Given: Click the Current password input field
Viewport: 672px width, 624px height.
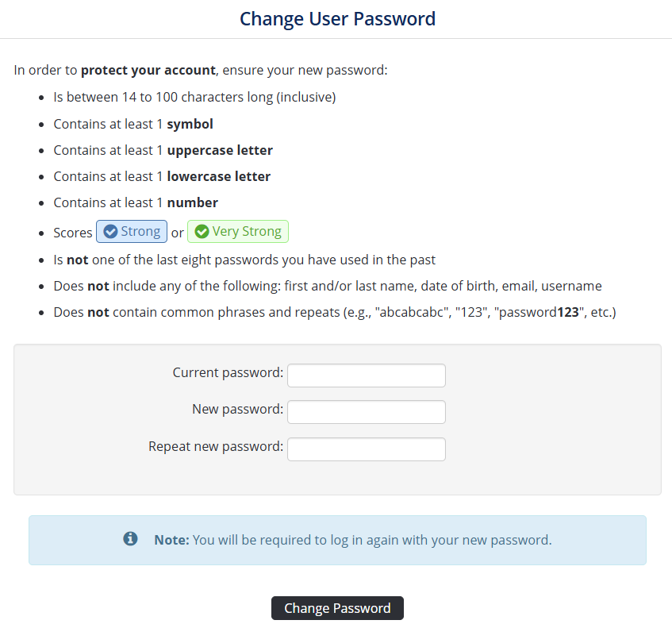Looking at the screenshot, I should pyautogui.click(x=366, y=376).
